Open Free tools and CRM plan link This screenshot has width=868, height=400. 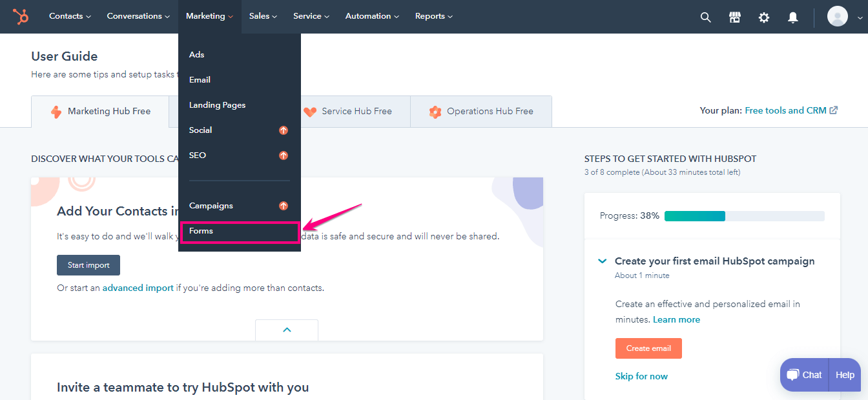[785, 110]
